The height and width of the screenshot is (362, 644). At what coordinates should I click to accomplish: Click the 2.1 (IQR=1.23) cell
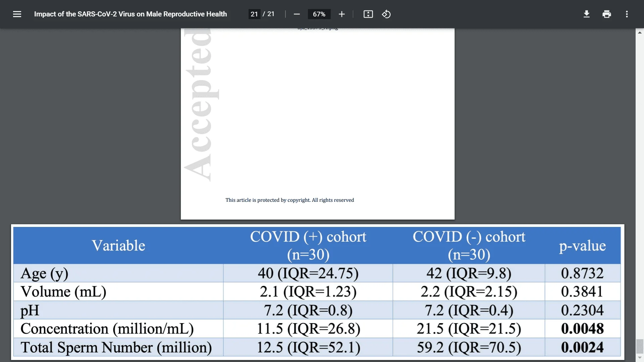pyautogui.click(x=308, y=292)
